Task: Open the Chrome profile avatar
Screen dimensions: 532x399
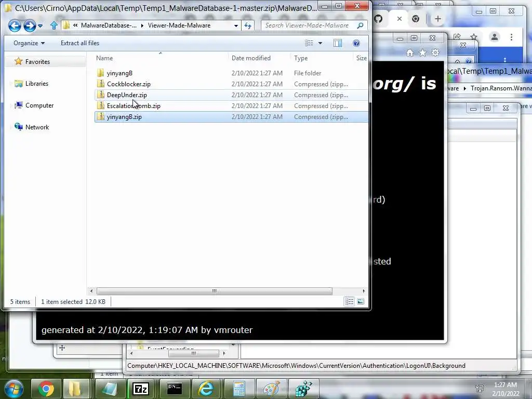Action: point(495,37)
